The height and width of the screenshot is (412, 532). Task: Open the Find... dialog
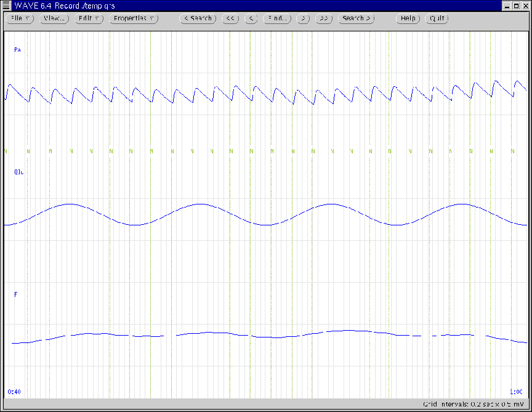[277, 18]
